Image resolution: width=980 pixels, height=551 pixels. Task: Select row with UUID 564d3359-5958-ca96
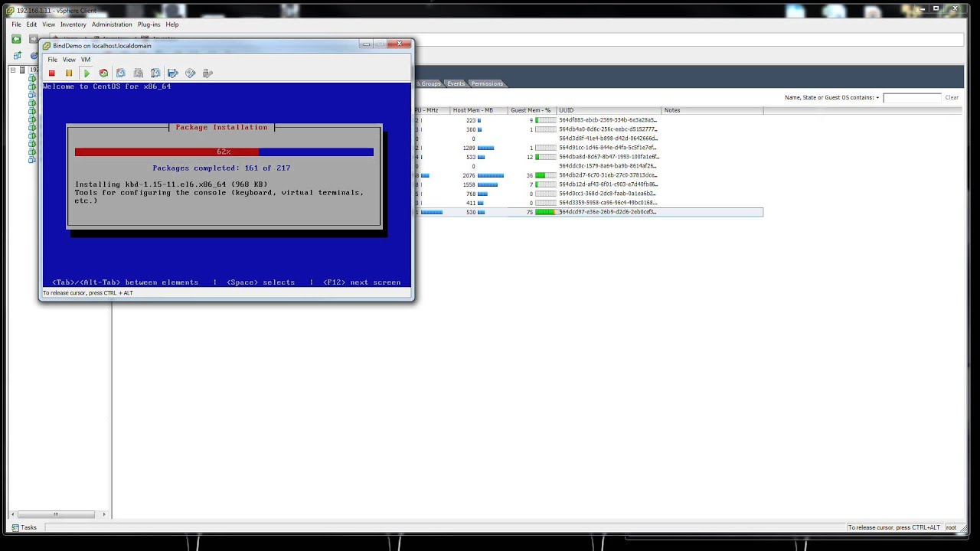click(608, 203)
